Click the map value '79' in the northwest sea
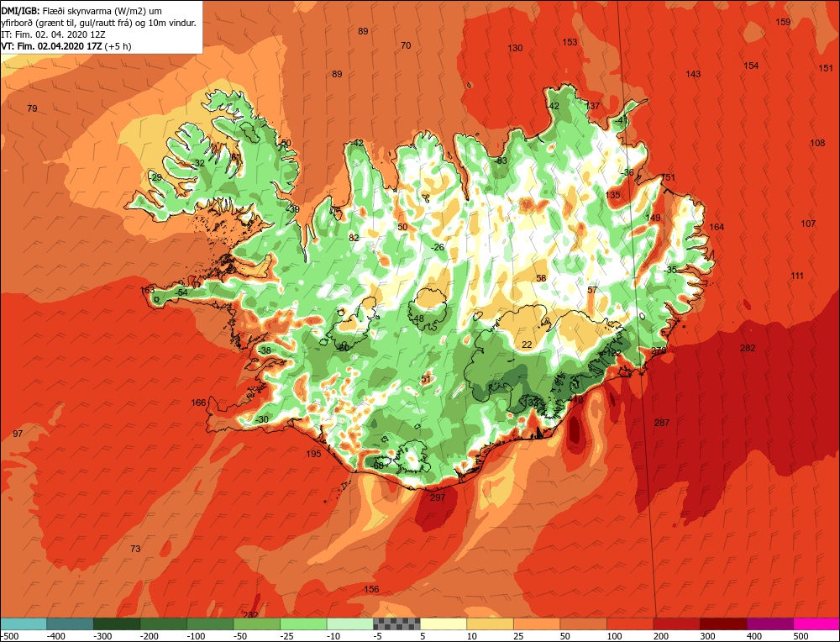Image resolution: width=840 pixels, height=642 pixels. tap(32, 108)
